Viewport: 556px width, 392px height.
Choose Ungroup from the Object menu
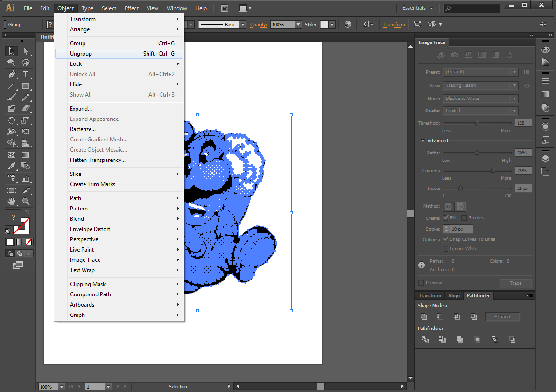click(x=119, y=54)
